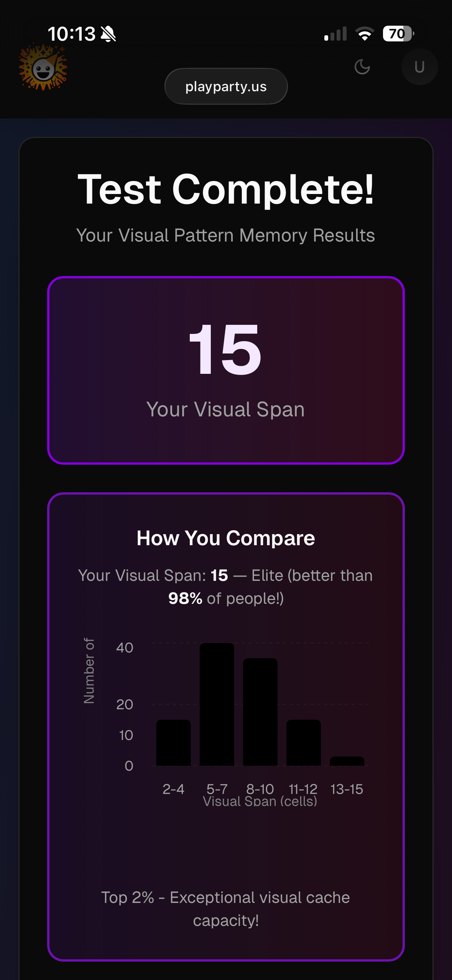Tap the large 15 visual span score
This screenshot has width=452, height=980.
[x=225, y=350]
